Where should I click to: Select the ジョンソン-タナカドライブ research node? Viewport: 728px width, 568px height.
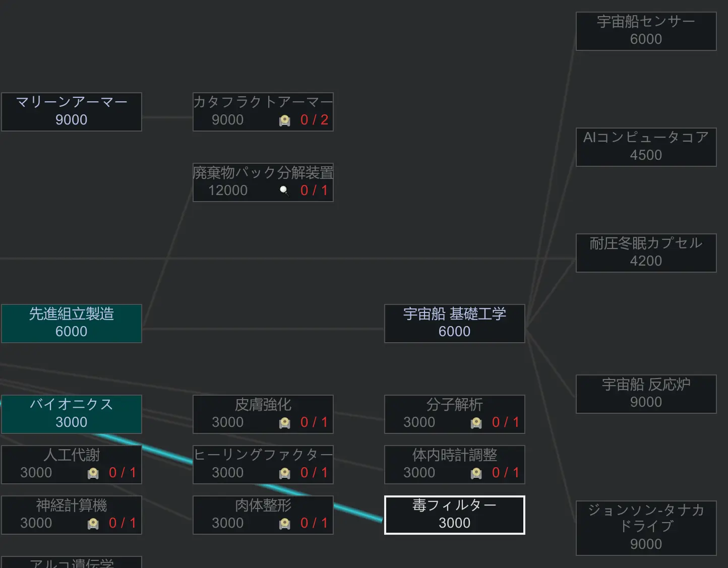pyautogui.click(x=646, y=528)
